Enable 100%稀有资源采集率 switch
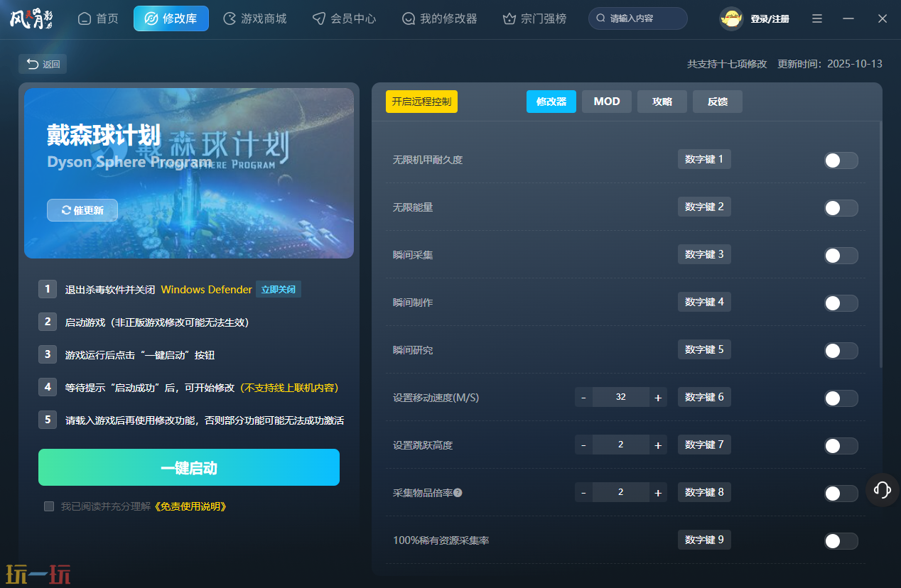This screenshot has height=588, width=901. coord(841,541)
